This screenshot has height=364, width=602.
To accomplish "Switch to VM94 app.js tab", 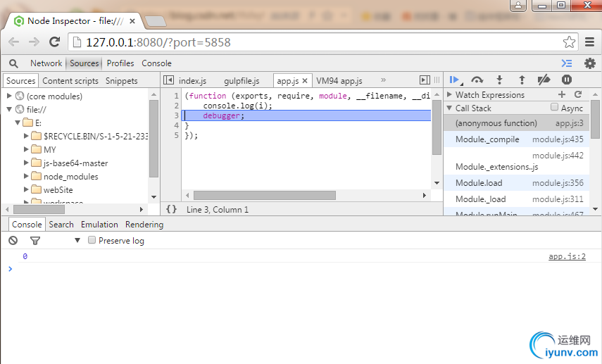I will 339,81.
